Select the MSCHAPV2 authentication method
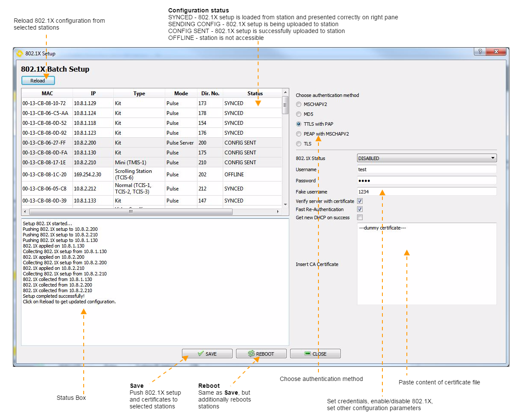This screenshot has height=420, width=518. click(x=299, y=104)
